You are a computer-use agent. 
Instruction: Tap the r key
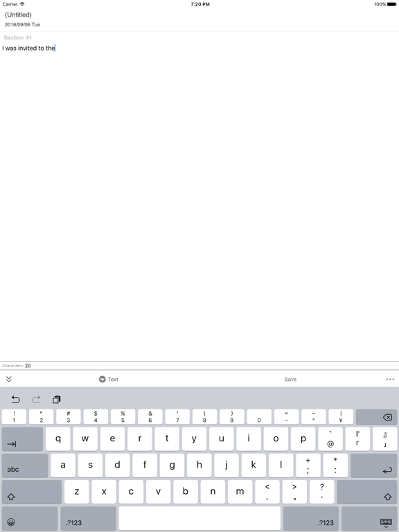pyautogui.click(x=140, y=439)
